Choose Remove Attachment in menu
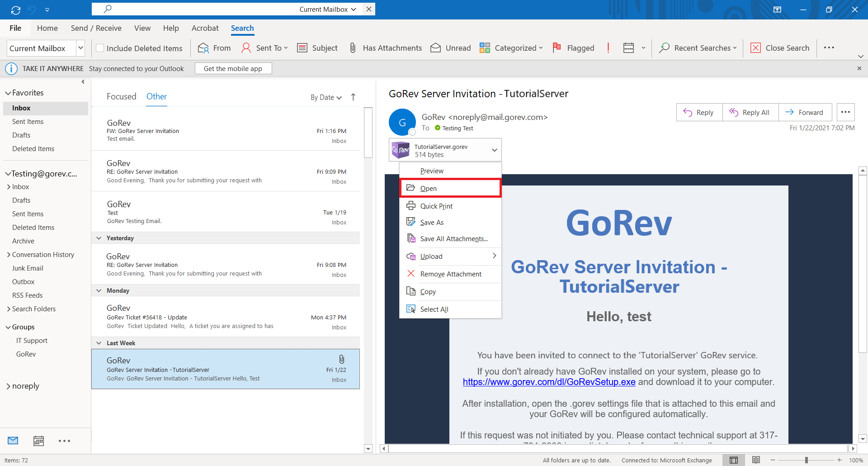The image size is (868, 466). point(451,274)
